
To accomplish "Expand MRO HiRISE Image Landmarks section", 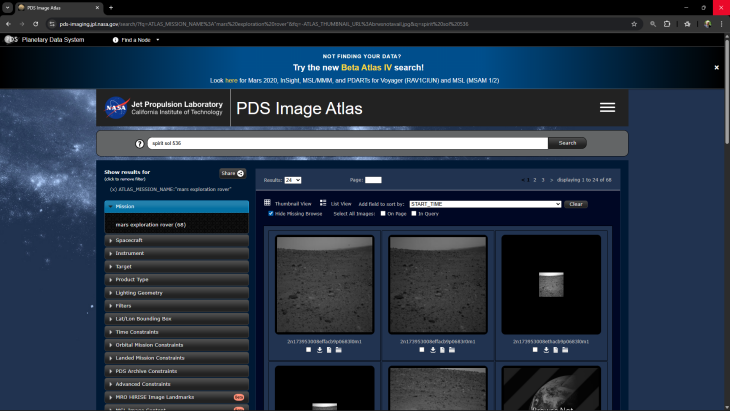I will click(x=176, y=397).
